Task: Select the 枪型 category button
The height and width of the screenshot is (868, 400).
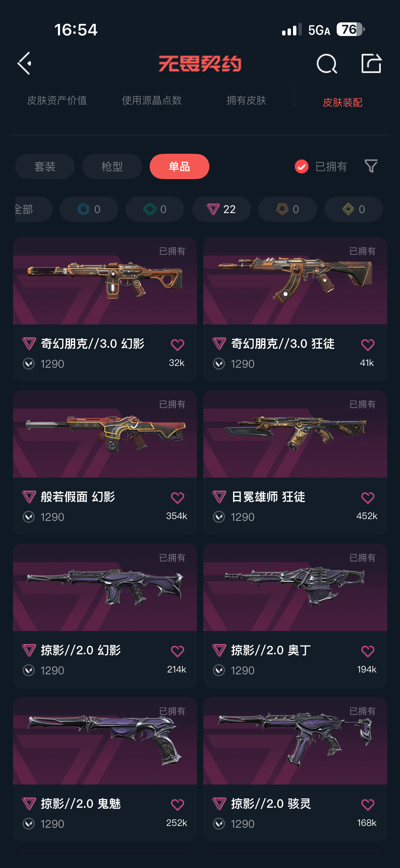Action: 112,166
